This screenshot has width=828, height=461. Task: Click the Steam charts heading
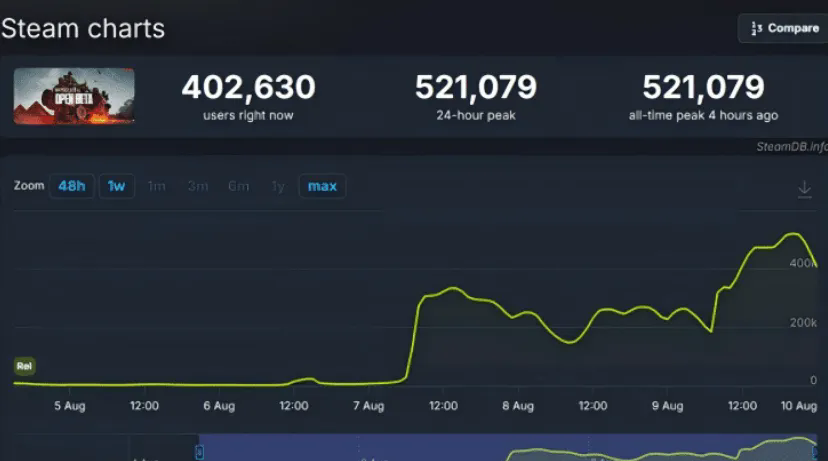click(83, 28)
